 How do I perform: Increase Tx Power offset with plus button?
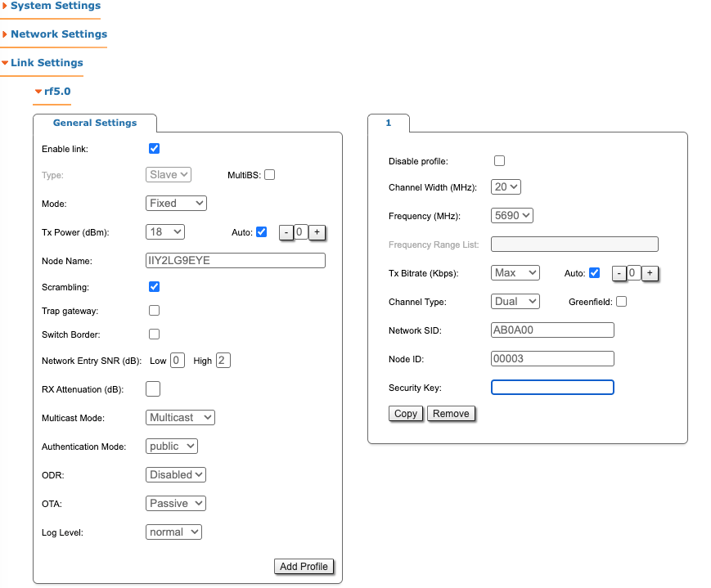coord(317,232)
